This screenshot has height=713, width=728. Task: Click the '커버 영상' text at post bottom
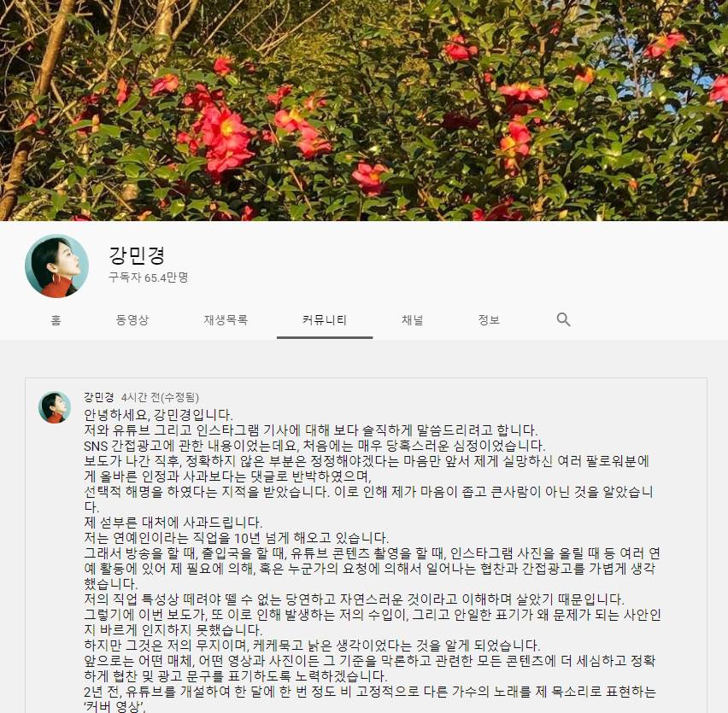coord(115,706)
